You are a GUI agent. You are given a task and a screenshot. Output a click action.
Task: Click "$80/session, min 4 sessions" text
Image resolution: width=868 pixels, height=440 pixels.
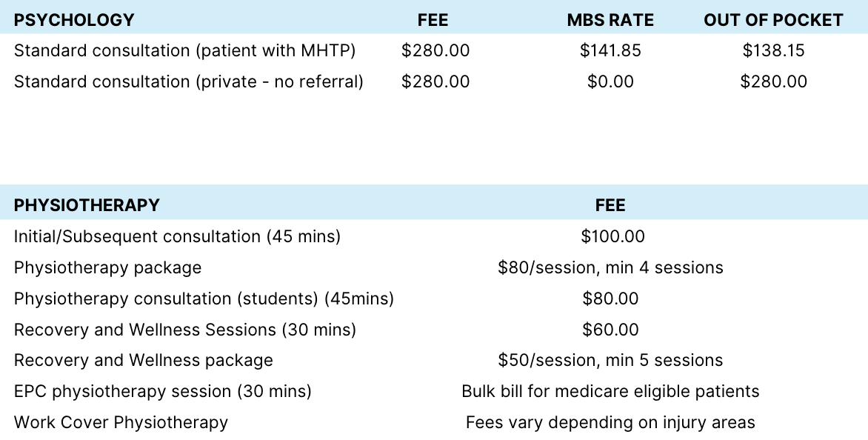click(x=610, y=267)
